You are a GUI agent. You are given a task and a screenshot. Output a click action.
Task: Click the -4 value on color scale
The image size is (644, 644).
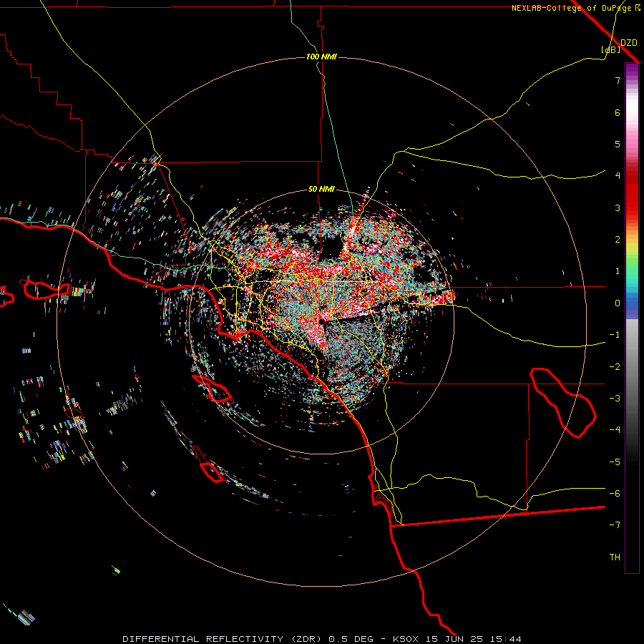[x=615, y=430]
